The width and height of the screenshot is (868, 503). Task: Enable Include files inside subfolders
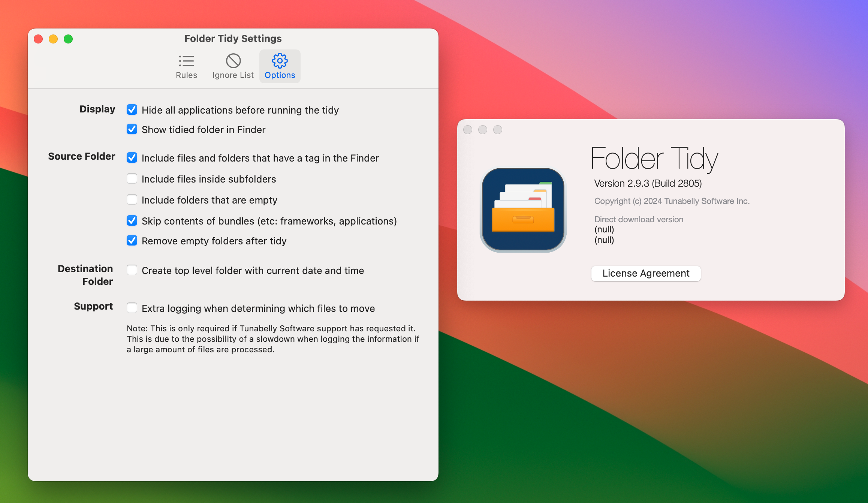point(132,179)
